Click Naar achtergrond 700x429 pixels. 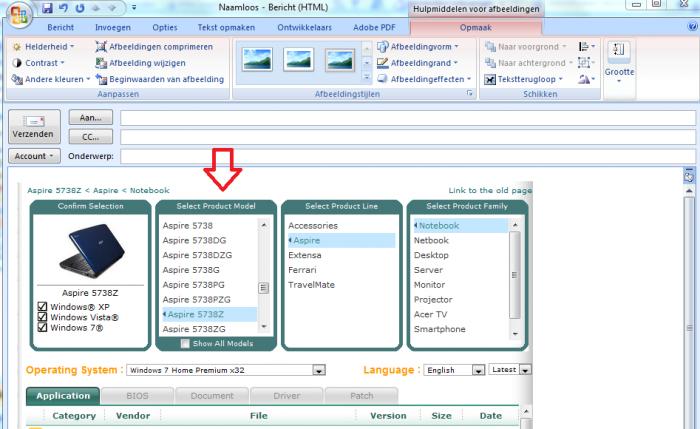(529, 63)
